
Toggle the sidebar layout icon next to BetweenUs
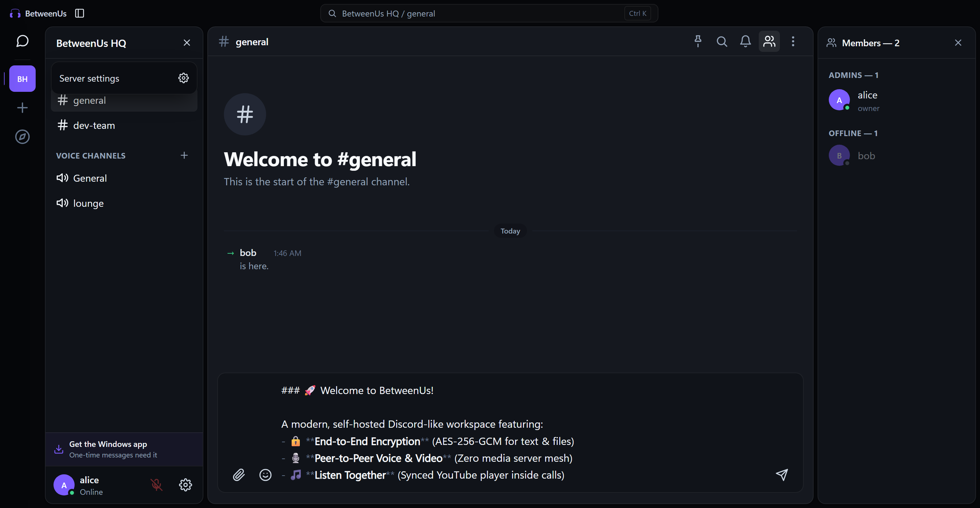(x=80, y=13)
